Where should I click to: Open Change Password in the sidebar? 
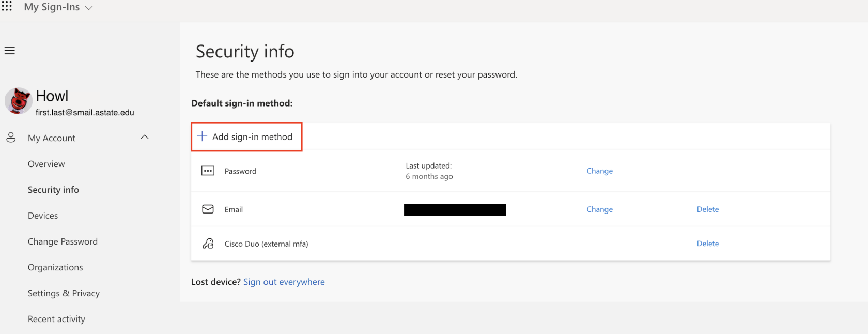(x=63, y=241)
